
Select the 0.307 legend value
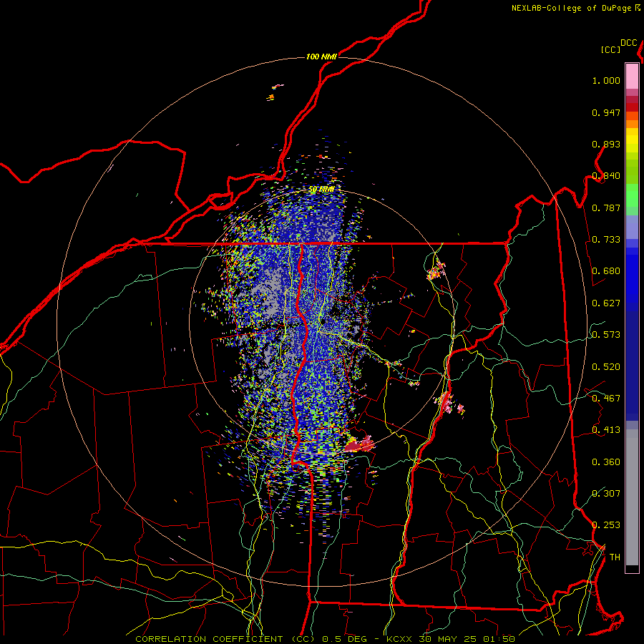[x=606, y=493]
